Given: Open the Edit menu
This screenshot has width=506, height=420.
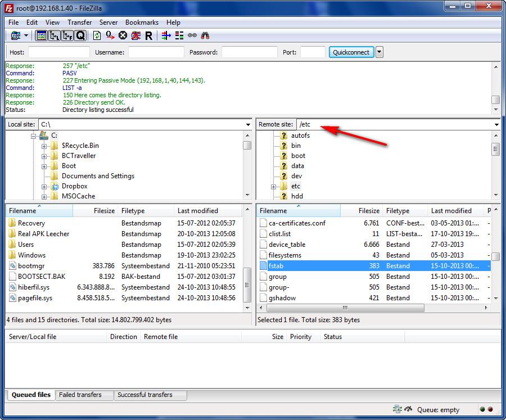Looking at the screenshot, I should click(x=32, y=22).
